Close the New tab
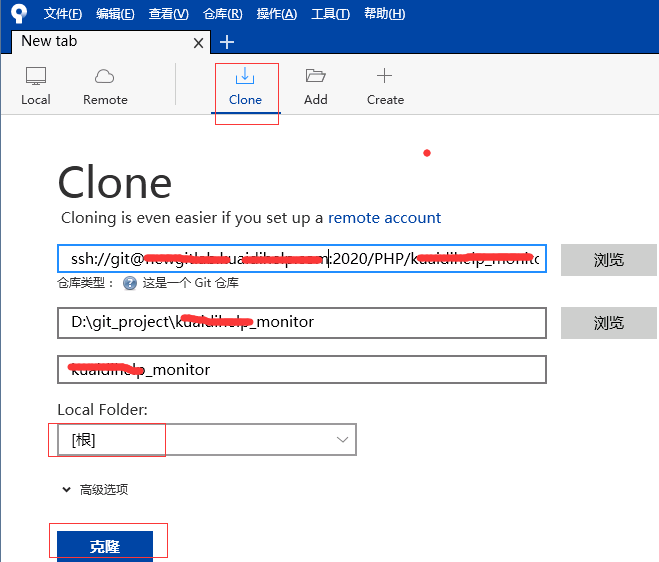This screenshot has height=562, width=659. tap(198, 42)
